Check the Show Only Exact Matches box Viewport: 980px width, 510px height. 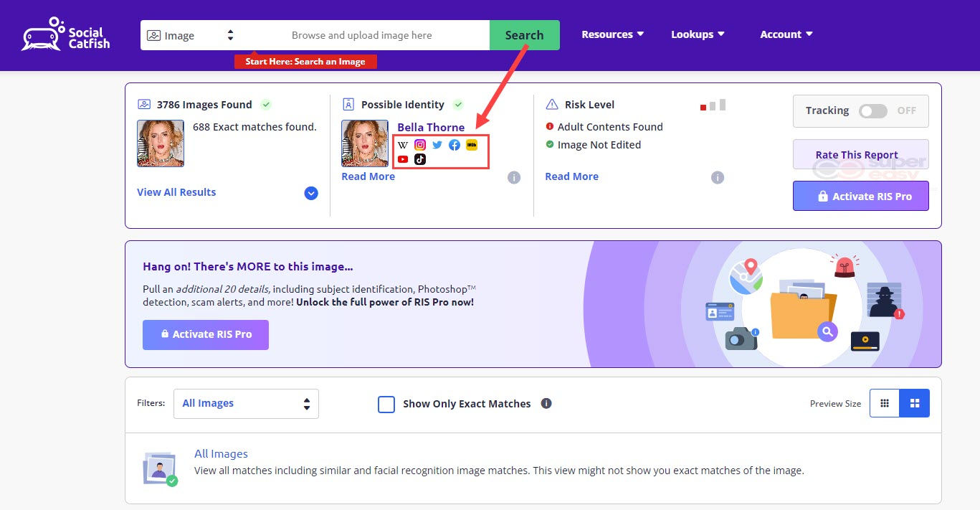[x=386, y=405]
